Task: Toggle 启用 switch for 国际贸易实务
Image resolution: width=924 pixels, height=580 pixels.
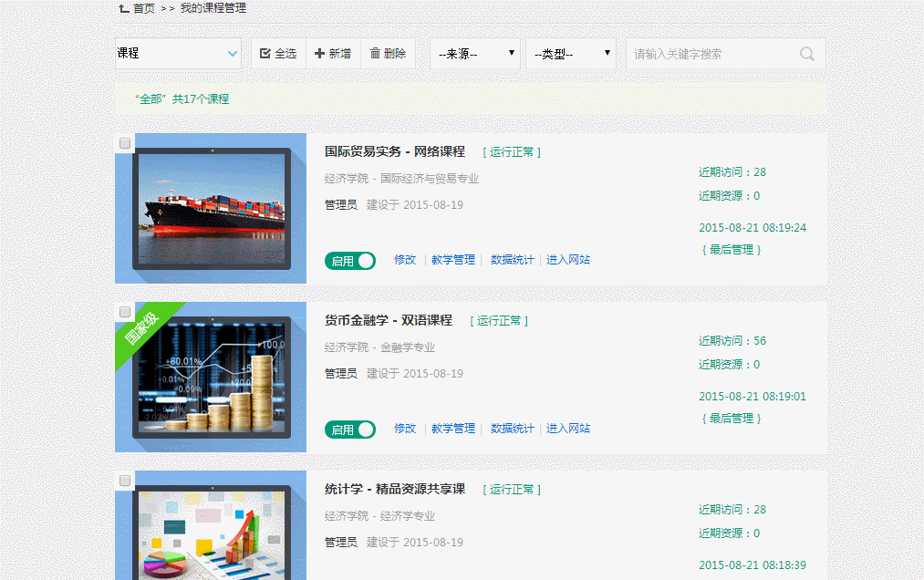Action: (350, 261)
